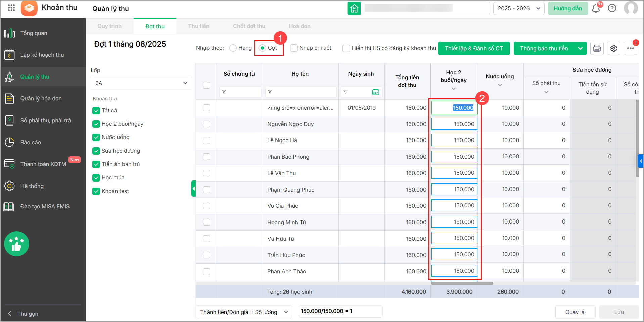This screenshot has height=322, width=644.
Task: Click the horizontal table scrollbar
Action: click(x=462, y=283)
